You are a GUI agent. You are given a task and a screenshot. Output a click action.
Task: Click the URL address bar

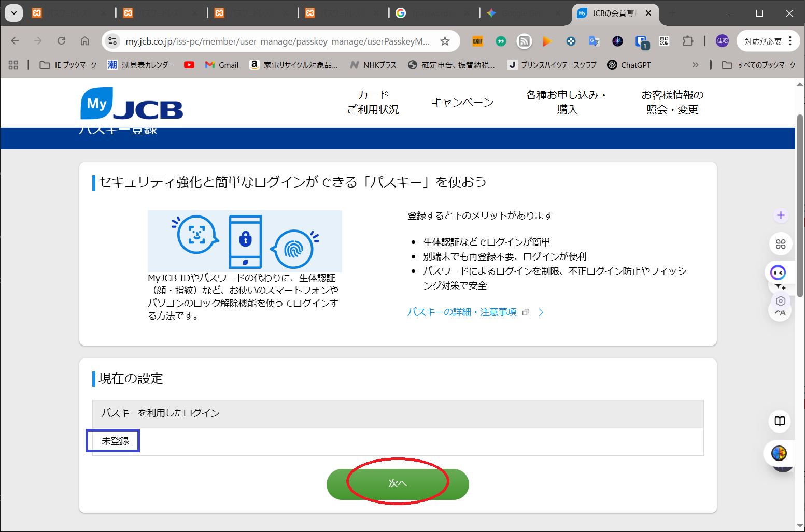[x=277, y=41]
